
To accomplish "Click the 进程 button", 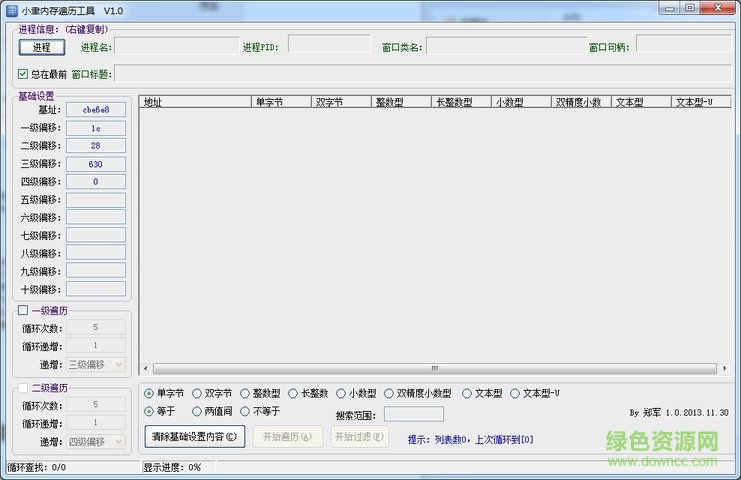I will coord(42,47).
